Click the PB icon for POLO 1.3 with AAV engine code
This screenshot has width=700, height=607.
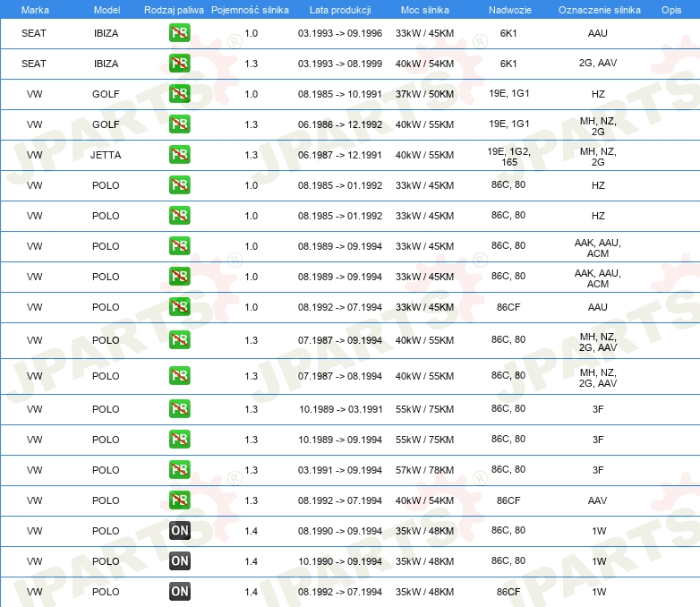[x=179, y=500]
